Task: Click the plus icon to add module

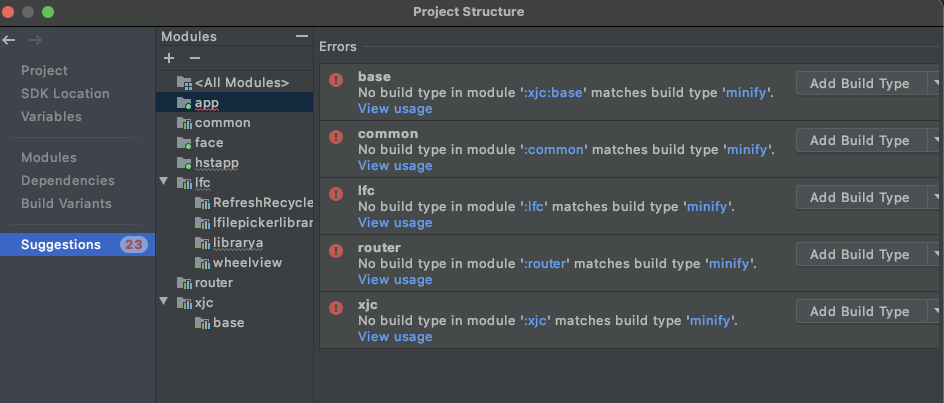Action: point(169,59)
